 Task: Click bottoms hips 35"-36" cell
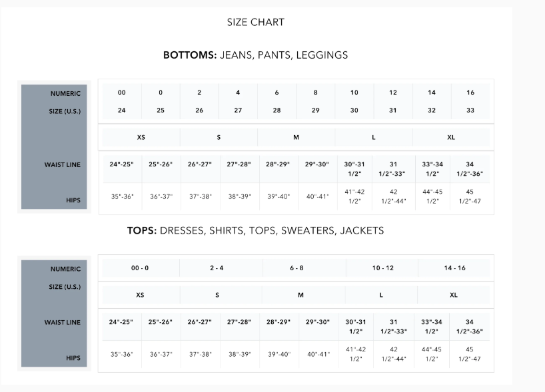click(122, 196)
